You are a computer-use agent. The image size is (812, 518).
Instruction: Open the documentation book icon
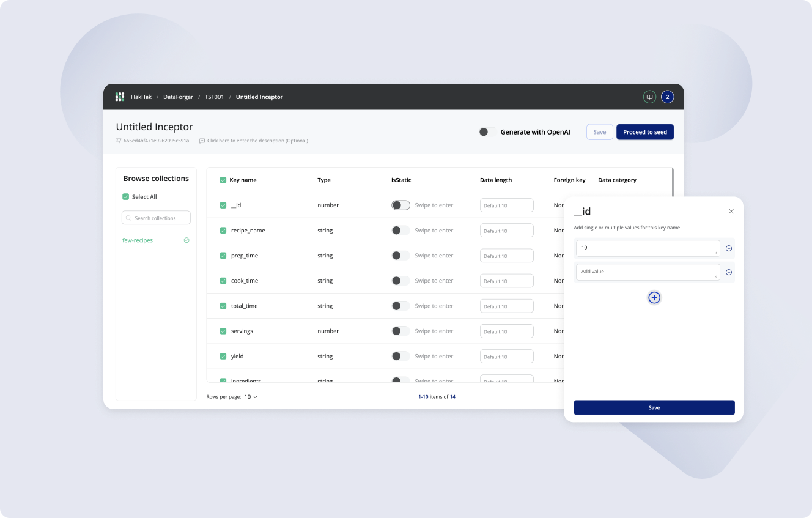[649, 97]
